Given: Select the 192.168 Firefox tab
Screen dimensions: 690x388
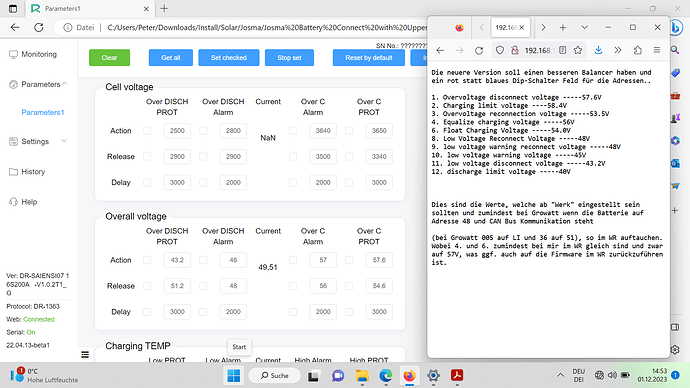Looking at the screenshot, I should [510, 27].
